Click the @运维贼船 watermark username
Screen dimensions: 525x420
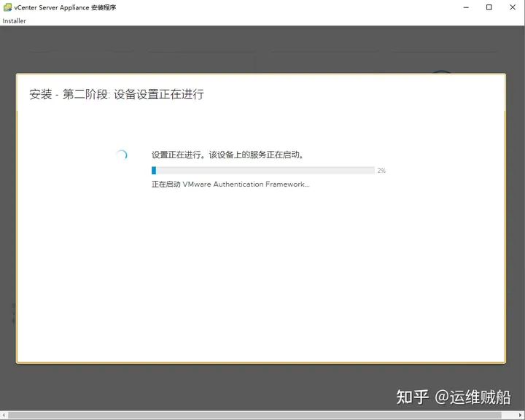point(473,397)
